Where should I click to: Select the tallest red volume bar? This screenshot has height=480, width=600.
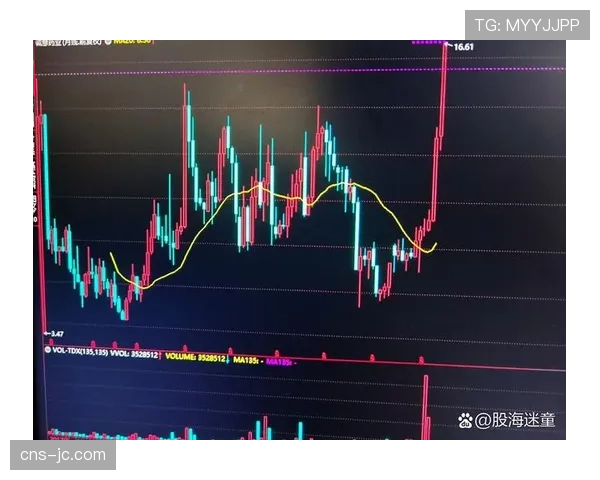pyautogui.click(x=426, y=407)
